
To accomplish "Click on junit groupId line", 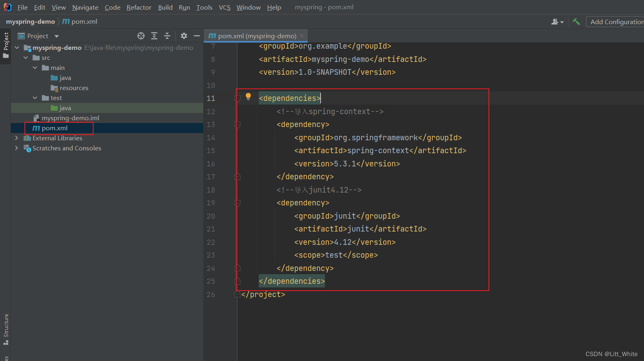I will (x=347, y=216).
